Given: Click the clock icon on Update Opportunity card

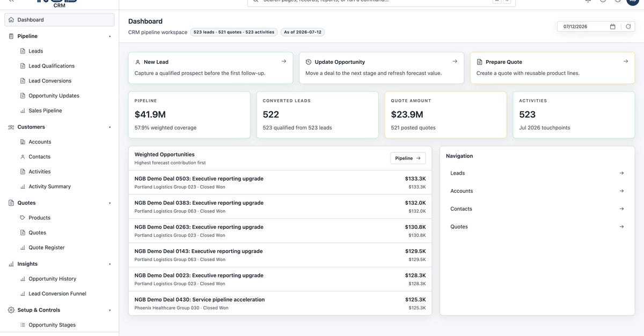Looking at the screenshot, I should pyautogui.click(x=309, y=62).
